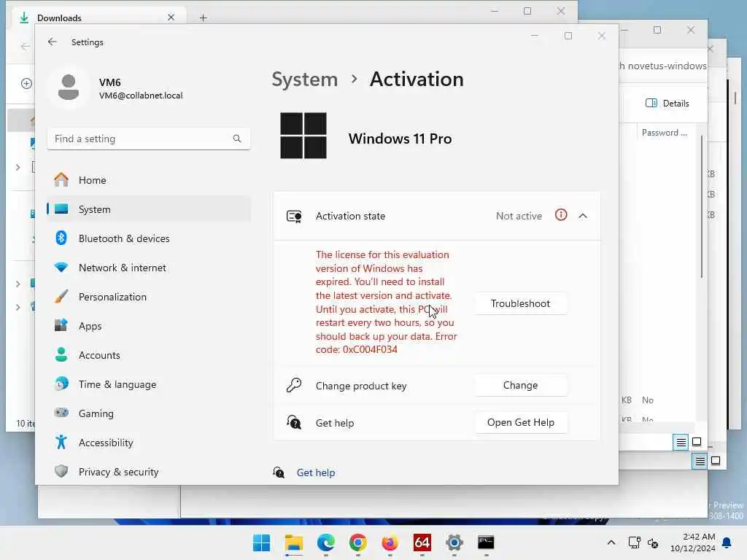Launch Google Chrome from taskbar
This screenshot has width=747, height=560.
pyautogui.click(x=357, y=542)
